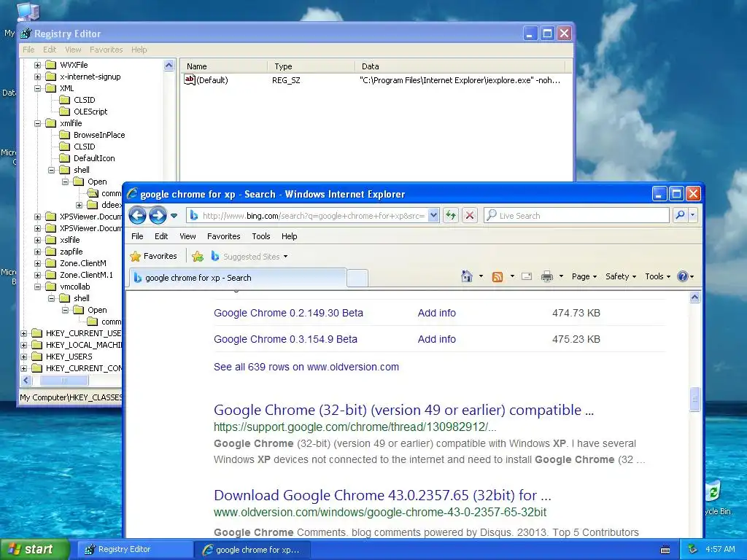Open Download Google Chrome 43.0.2357.65 result

382,495
